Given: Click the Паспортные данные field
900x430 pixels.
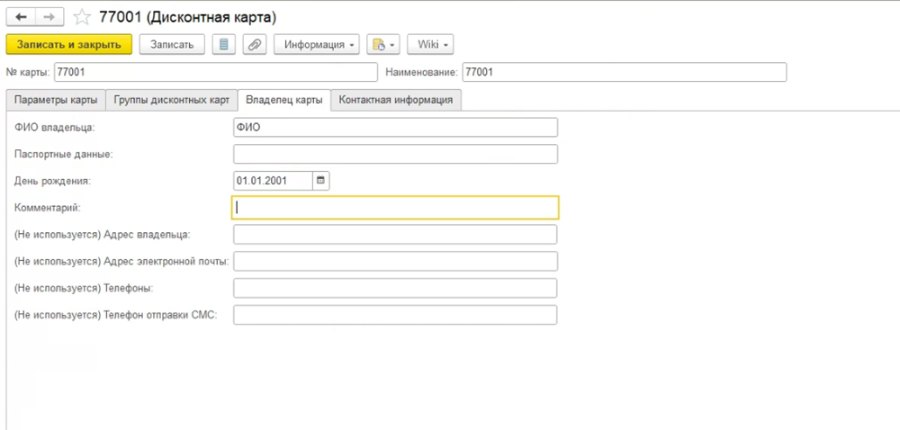Looking at the screenshot, I should [x=395, y=154].
